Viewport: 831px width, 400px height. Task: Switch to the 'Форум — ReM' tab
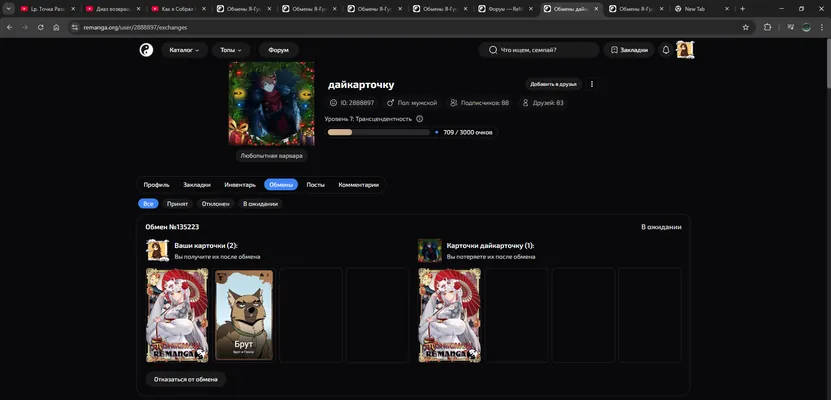(506, 9)
